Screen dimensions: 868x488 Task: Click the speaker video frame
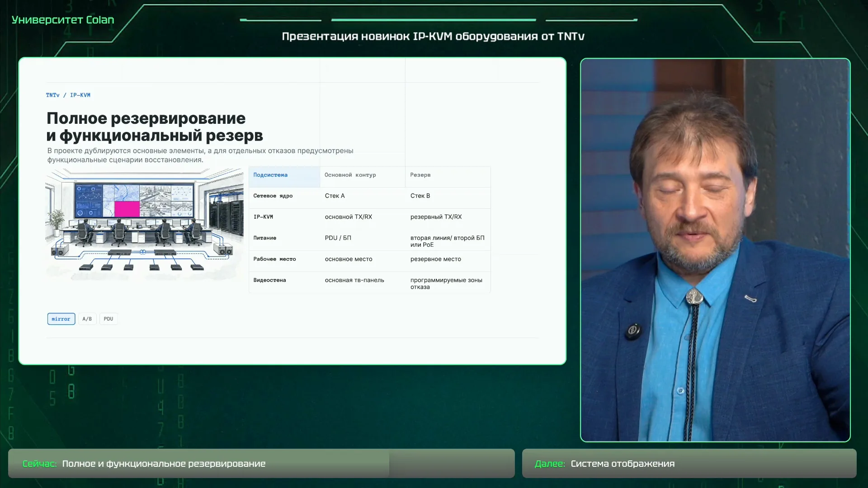pos(715,250)
